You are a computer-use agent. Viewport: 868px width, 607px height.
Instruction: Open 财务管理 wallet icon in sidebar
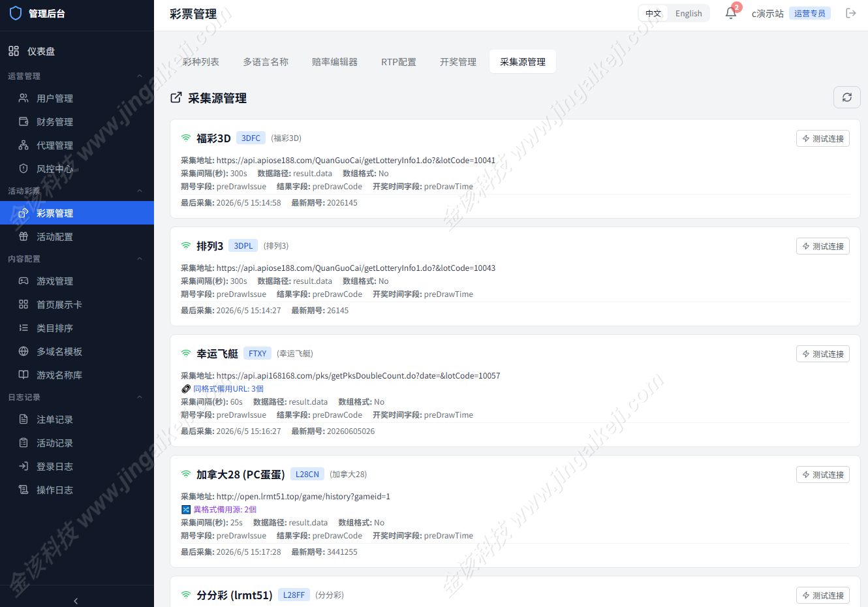(23, 121)
